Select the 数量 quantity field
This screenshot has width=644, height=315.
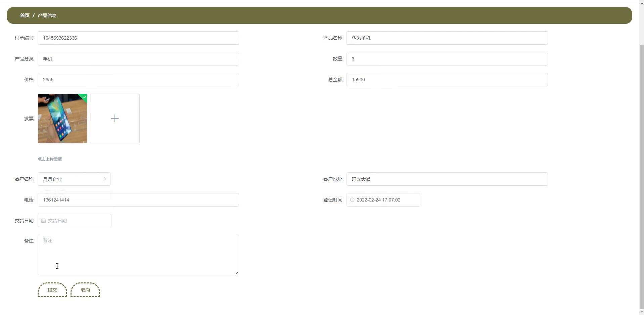pos(447,59)
